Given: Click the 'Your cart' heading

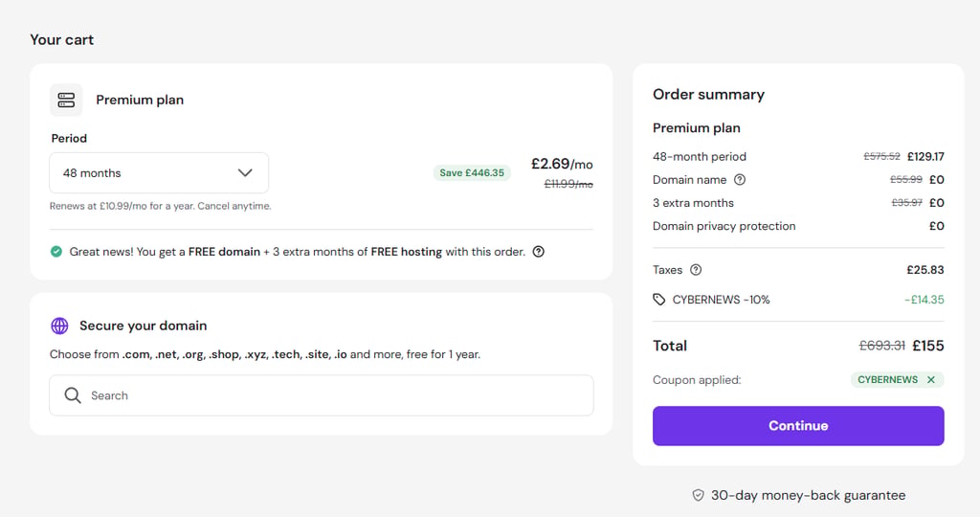Looking at the screenshot, I should [x=62, y=40].
